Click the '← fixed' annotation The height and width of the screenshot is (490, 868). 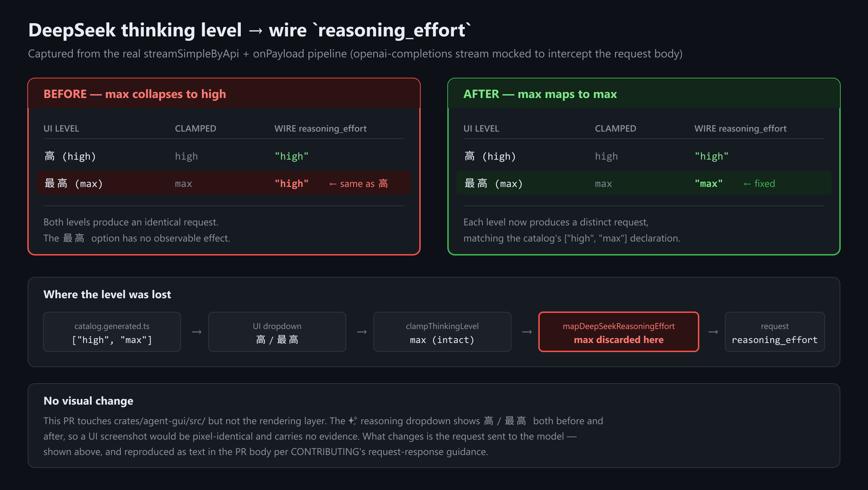pos(759,183)
